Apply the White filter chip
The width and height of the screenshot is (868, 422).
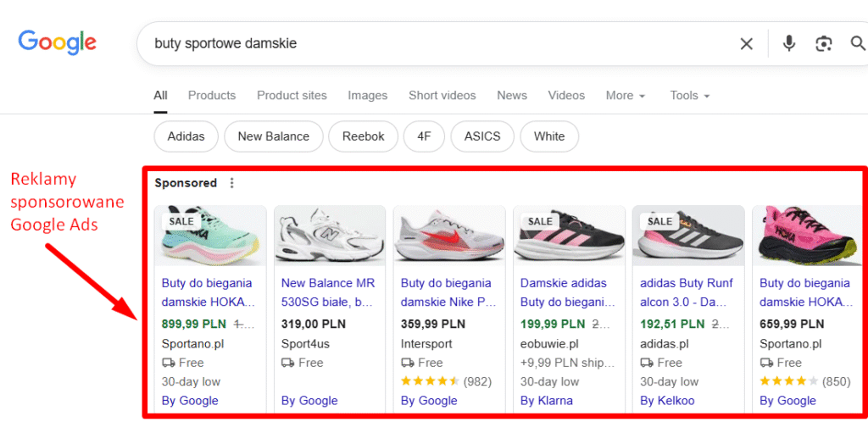pos(549,136)
